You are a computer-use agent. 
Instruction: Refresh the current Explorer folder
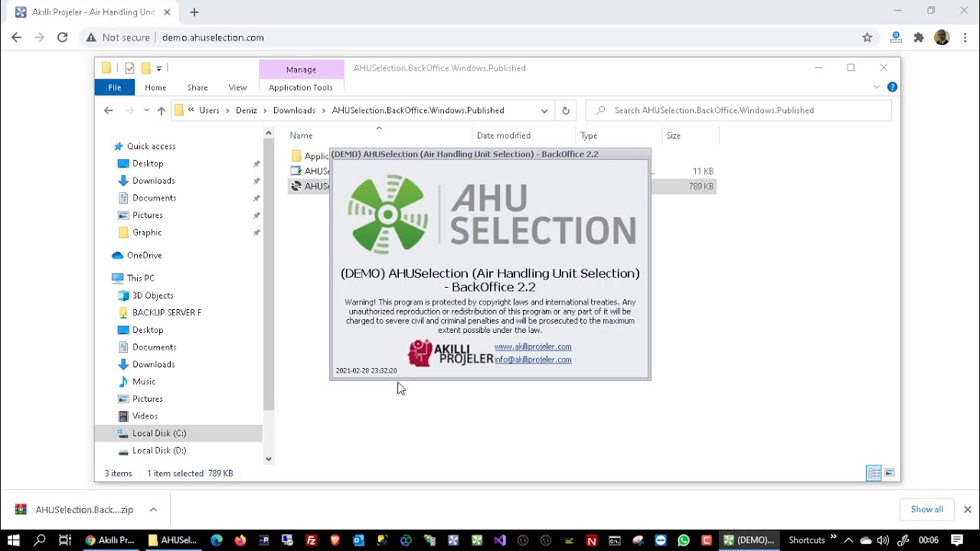[566, 110]
